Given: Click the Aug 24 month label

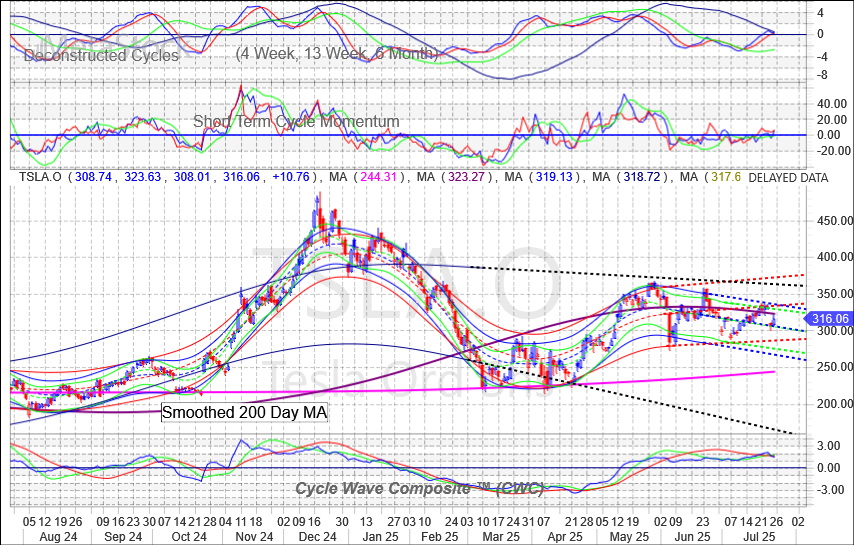Looking at the screenshot, I should click(x=58, y=536).
